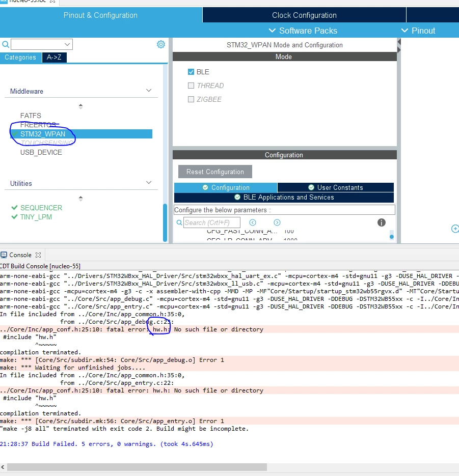Viewport: 459px width, 476px height.
Task: Switch to Clock Configuration tab
Action: click(304, 15)
